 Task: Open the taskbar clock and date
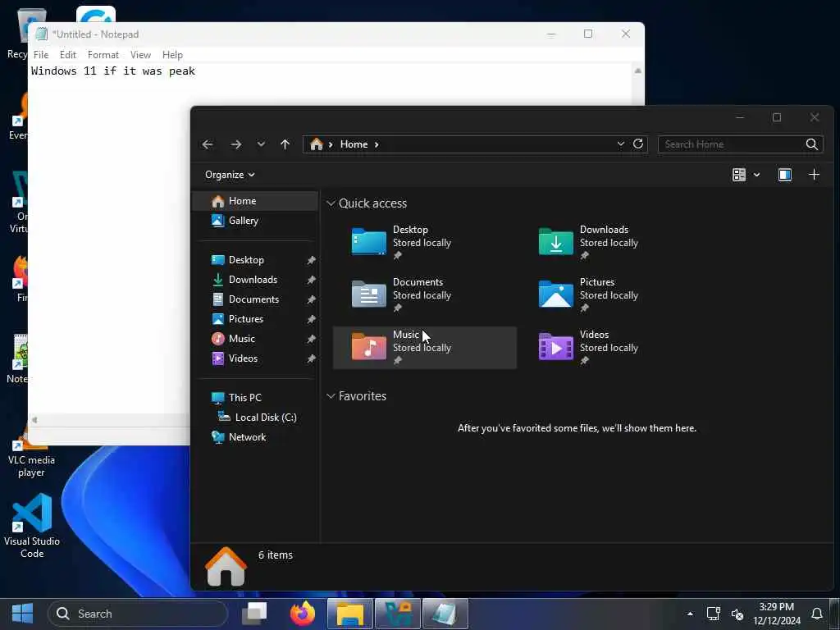pyautogui.click(x=777, y=614)
